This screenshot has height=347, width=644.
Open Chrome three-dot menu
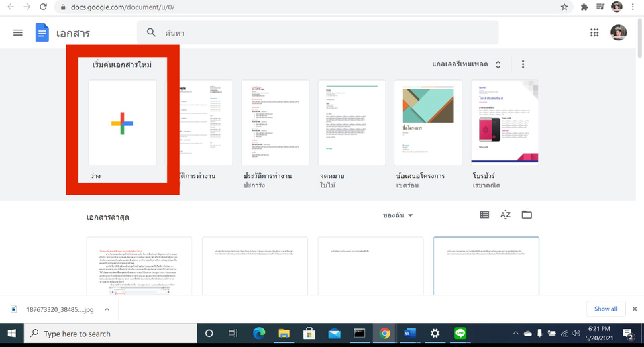633,7
